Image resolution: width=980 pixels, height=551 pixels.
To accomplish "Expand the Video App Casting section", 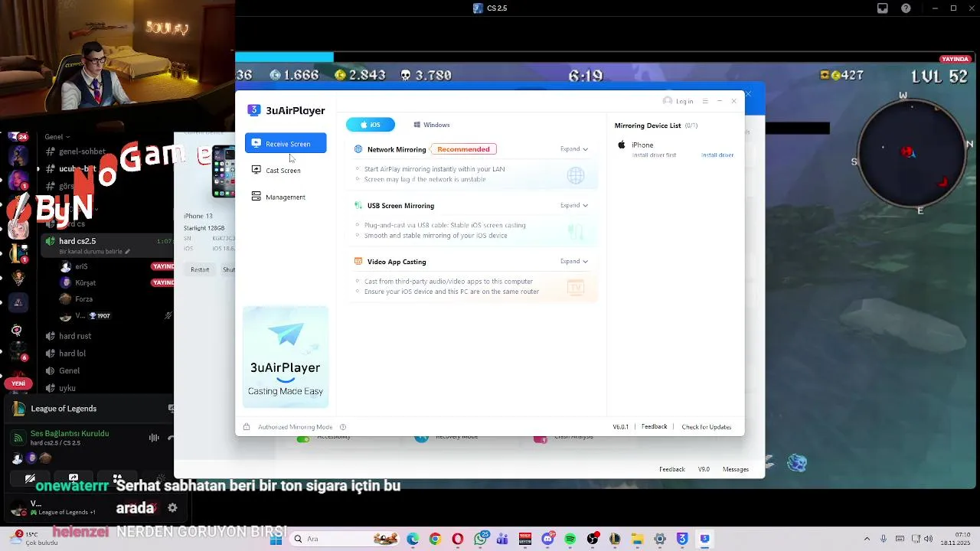I will [574, 261].
